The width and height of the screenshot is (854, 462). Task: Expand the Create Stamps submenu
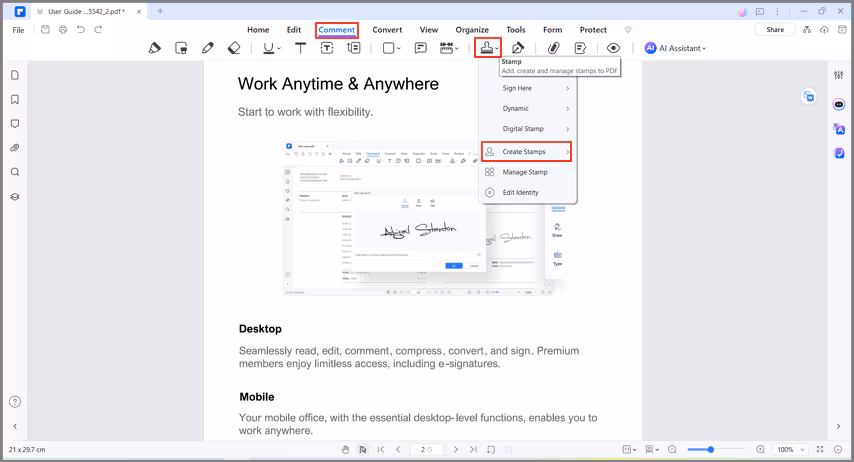tap(526, 152)
